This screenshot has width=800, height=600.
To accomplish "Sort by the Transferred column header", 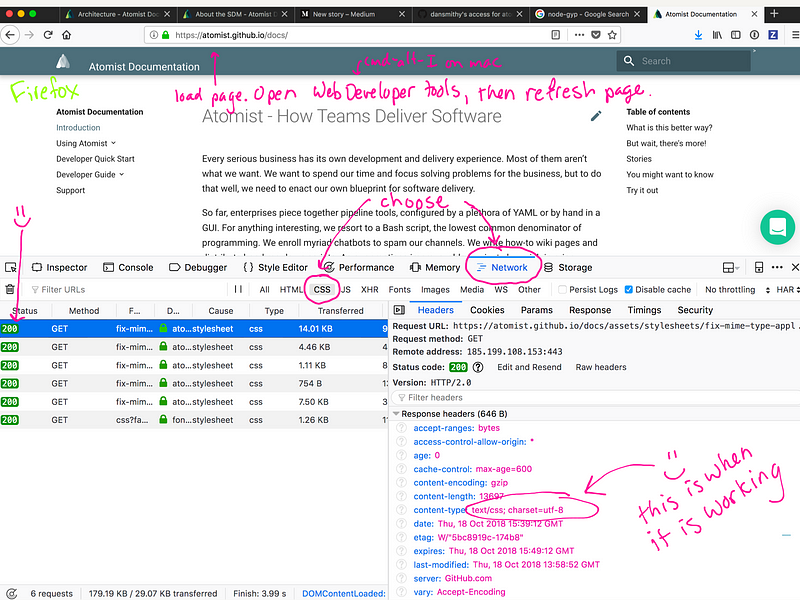I will [340, 311].
